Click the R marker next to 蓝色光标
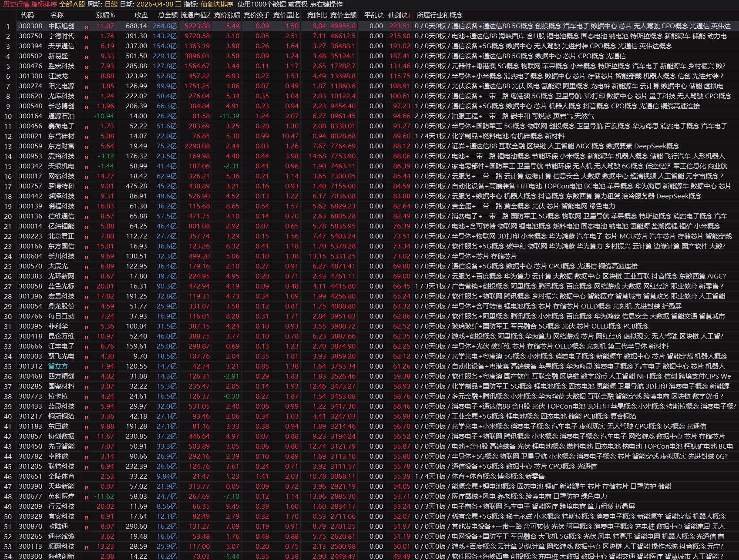This screenshot has width=739, height=560. pyautogui.click(x=87, y=287)
